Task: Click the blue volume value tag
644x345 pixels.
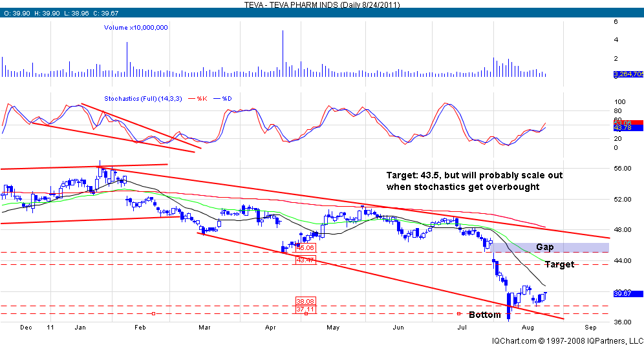Action: point(627,75)
